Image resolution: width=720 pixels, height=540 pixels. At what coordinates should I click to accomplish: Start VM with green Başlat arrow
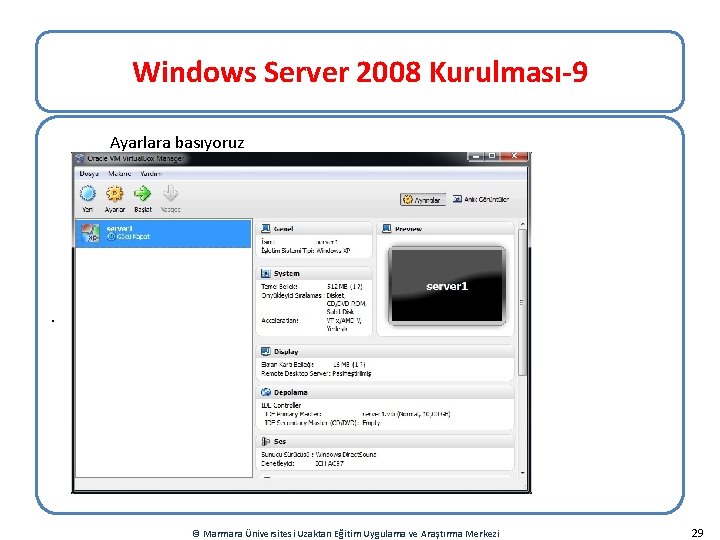coord(143,194)
